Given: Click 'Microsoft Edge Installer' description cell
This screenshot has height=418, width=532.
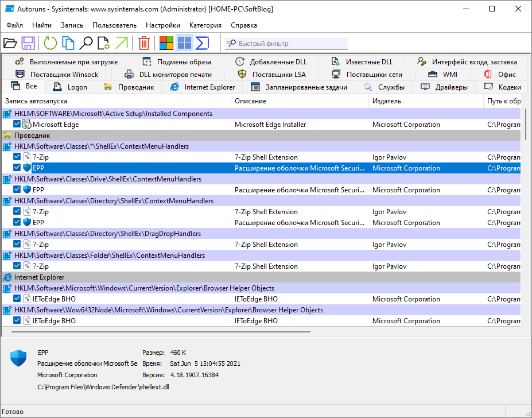Looking at the screenshot, I should 270,124.
